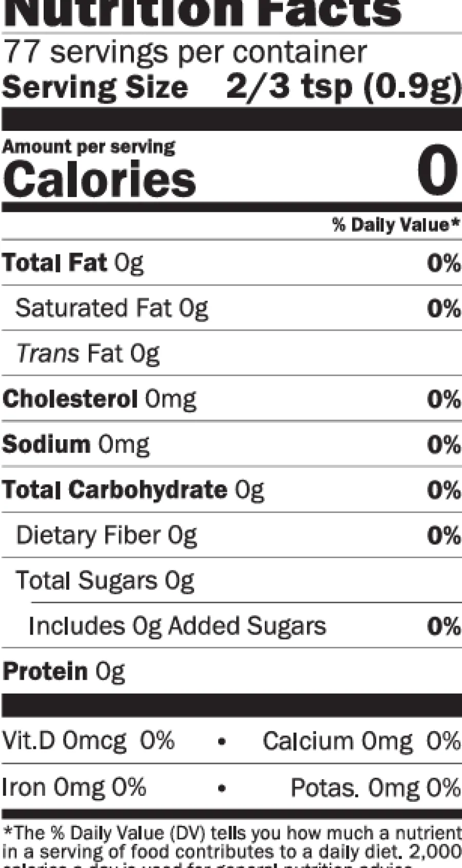Click the Vit.D 0mcg 0% entry
462x868 pixels.
click(88, 741)
